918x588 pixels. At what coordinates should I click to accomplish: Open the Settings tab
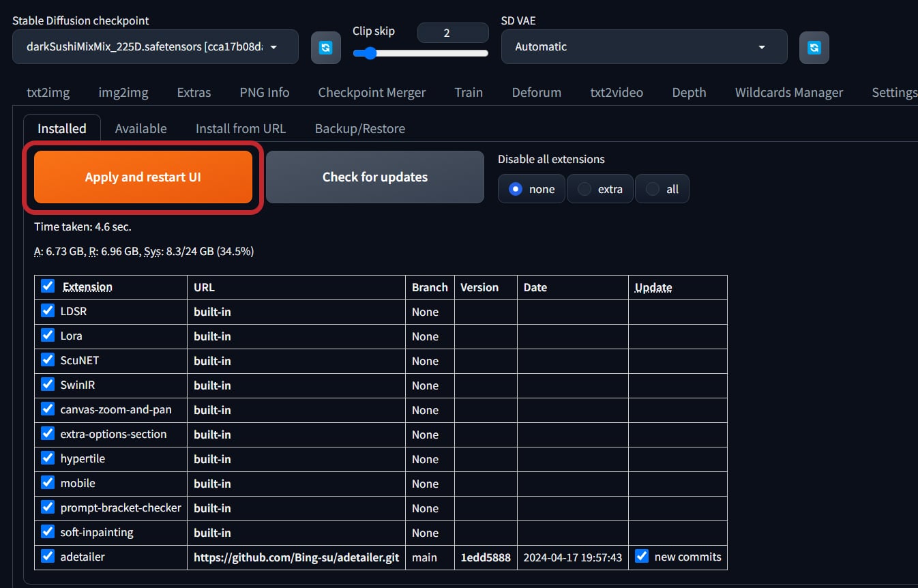(x=894, y=92)
